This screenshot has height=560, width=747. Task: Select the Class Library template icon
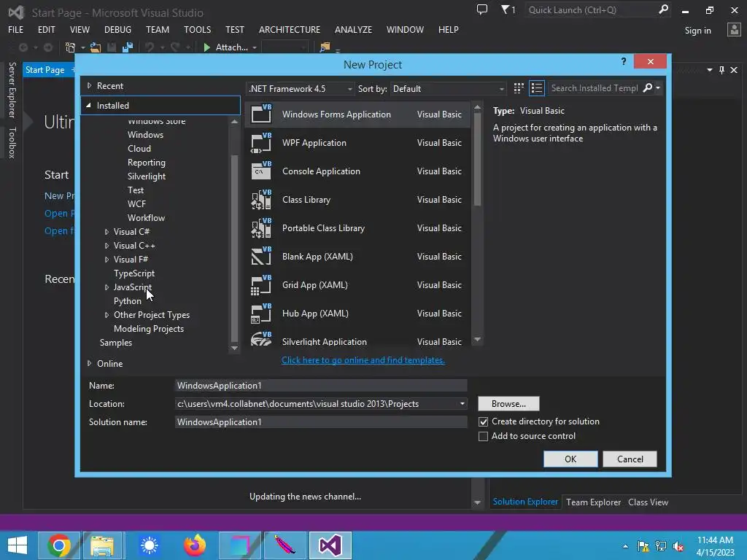tap(261, 200)
